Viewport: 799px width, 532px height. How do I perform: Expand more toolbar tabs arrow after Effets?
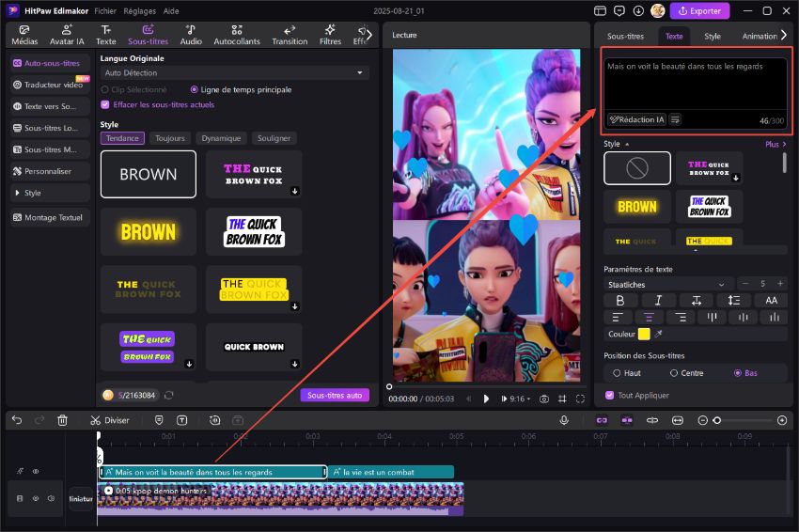[x=369, y=35]
